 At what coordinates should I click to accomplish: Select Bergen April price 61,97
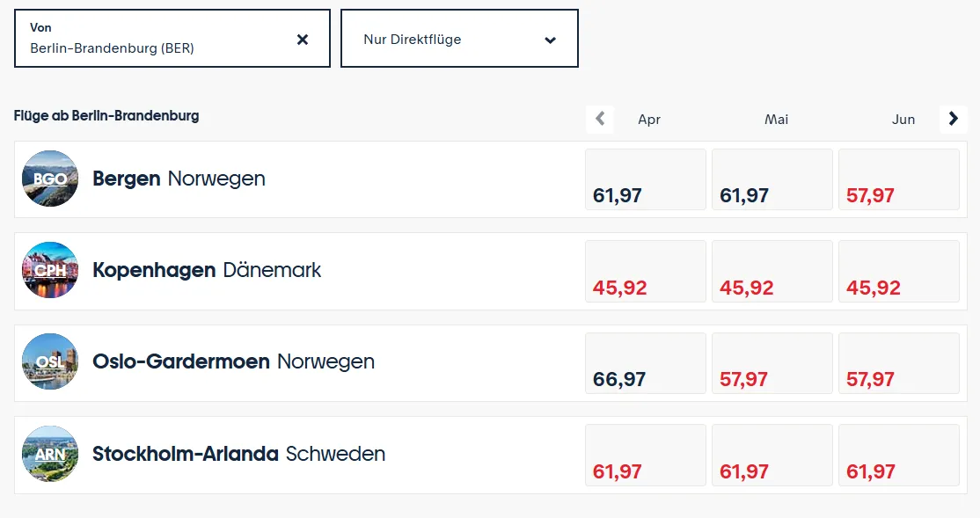click(646, 179)
